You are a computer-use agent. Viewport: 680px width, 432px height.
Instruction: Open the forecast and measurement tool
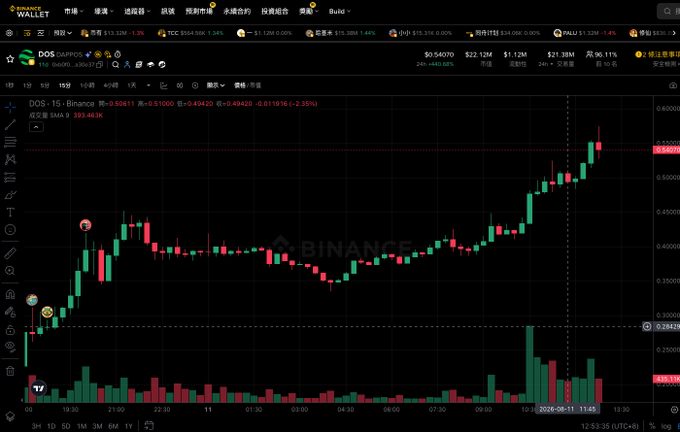10,177
